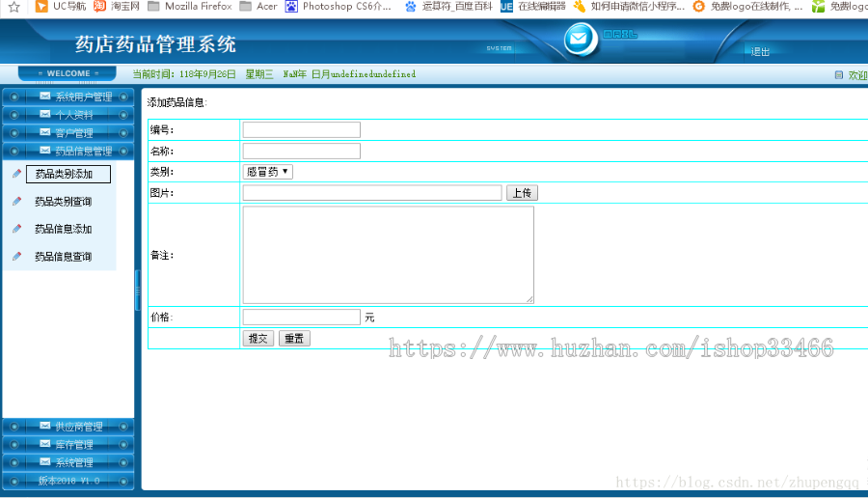Viewport: 868px width, 498px height.
Task: Select 药品类别查询 in the sidebar
Action: pos(63,202)
